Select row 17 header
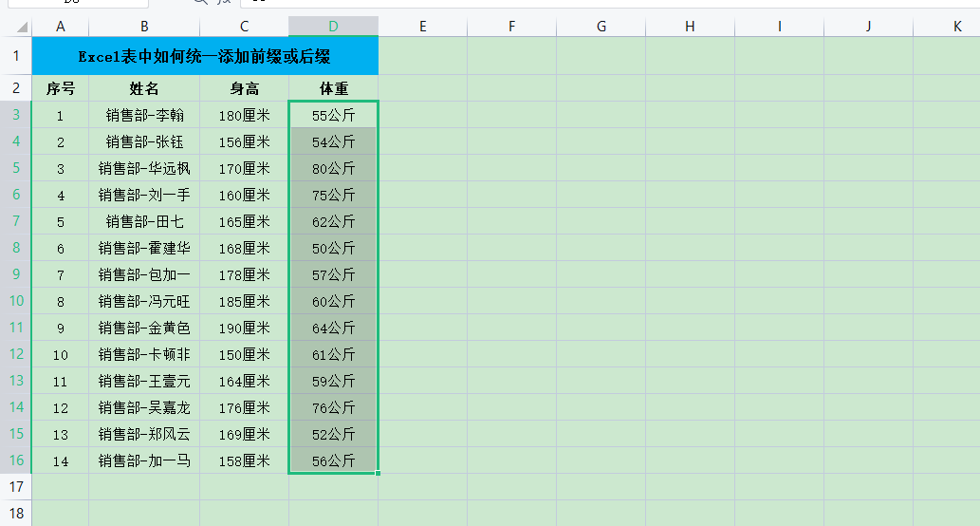 pos(15,486)
